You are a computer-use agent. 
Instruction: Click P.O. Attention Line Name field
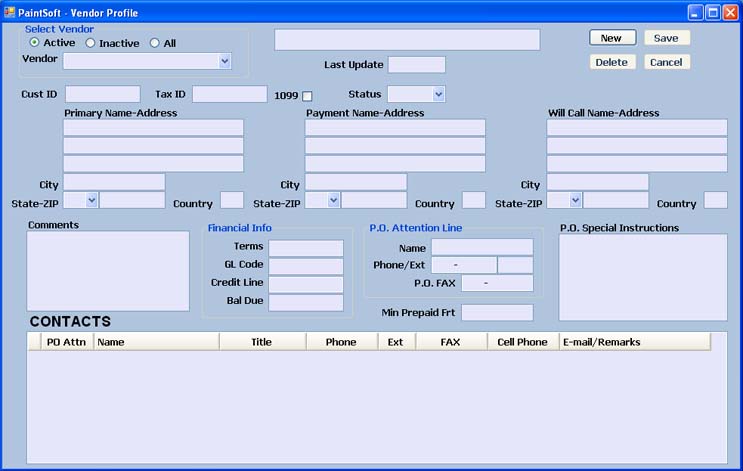point(482,247)
